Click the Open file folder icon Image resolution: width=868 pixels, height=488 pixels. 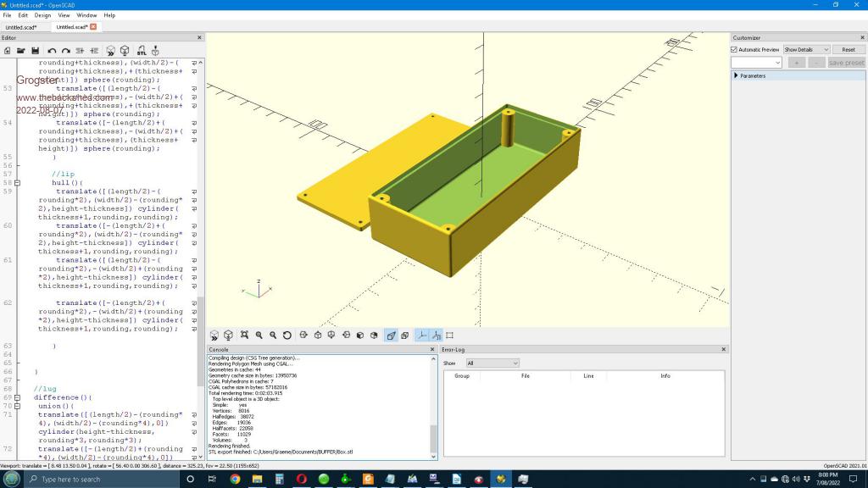tap(21, 51)
